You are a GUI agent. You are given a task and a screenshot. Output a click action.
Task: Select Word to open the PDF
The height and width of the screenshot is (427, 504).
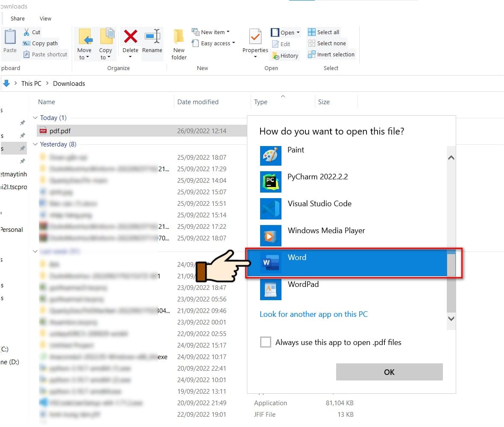point(346,263)
